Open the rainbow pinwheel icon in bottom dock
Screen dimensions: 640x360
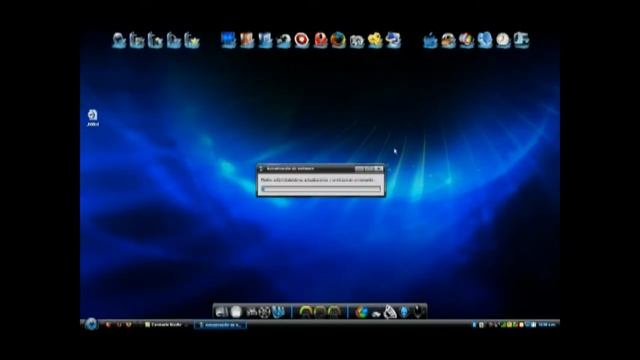coord(361,312)
